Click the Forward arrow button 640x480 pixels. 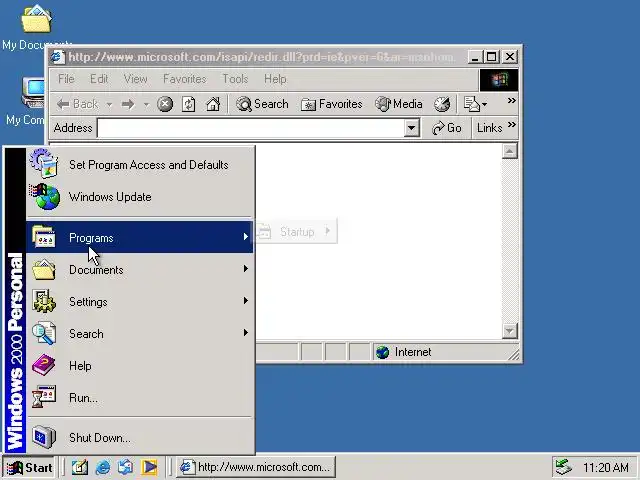pyautogui.click(x=128, y=104)
